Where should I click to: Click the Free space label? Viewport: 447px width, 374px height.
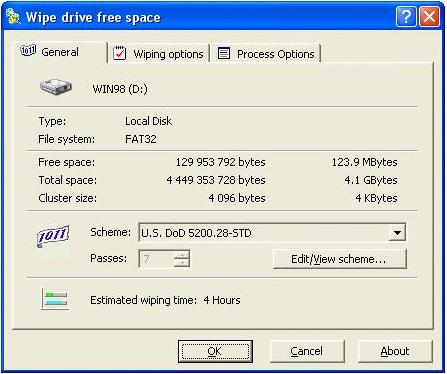[x=67, y=162]
